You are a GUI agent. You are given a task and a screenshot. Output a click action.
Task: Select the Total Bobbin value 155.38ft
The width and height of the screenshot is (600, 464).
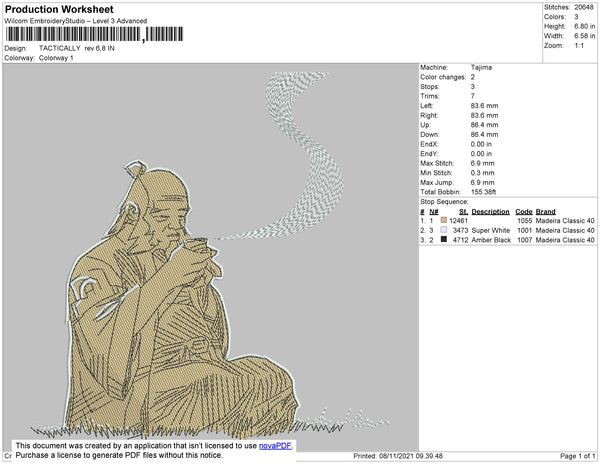coord(483,192)
